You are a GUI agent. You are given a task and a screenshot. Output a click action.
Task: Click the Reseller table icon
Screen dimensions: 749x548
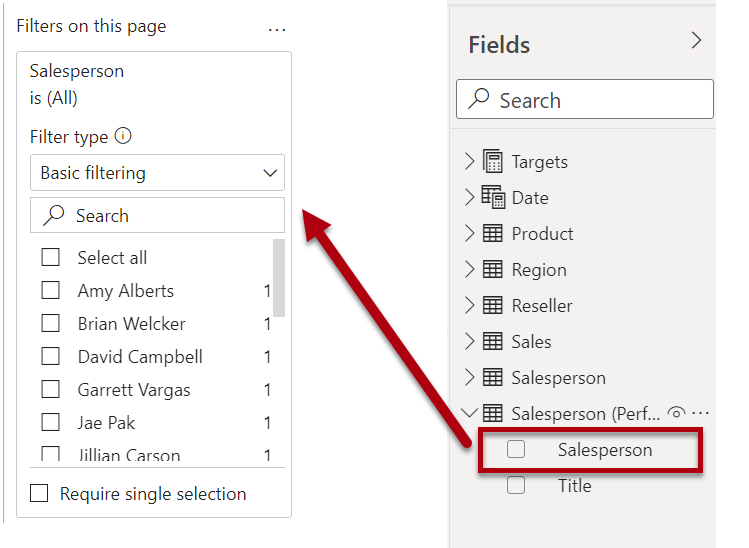492,305
